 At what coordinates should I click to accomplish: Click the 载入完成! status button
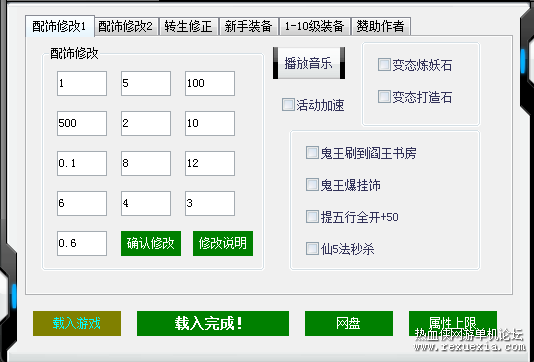point(213,323)
